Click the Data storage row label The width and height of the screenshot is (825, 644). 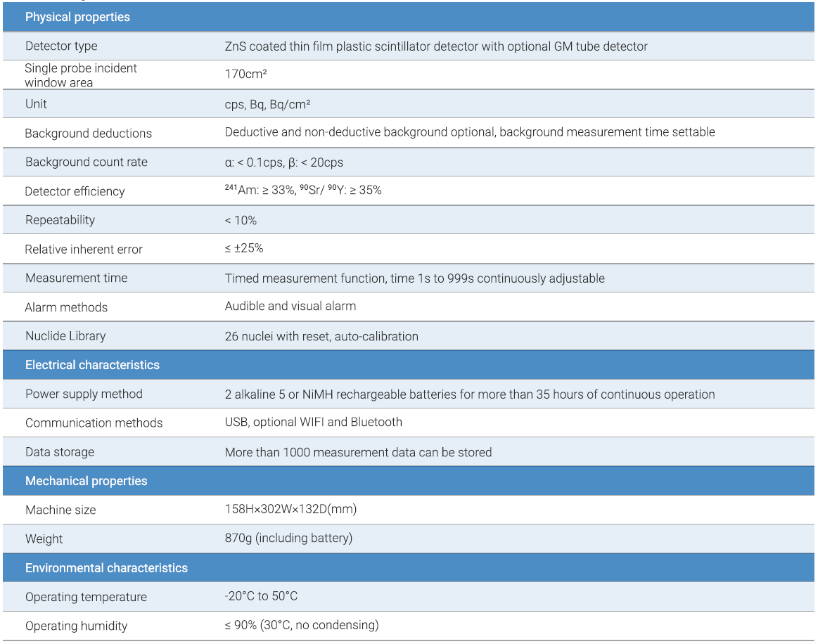pyautogui.click(x=59, y=452)
